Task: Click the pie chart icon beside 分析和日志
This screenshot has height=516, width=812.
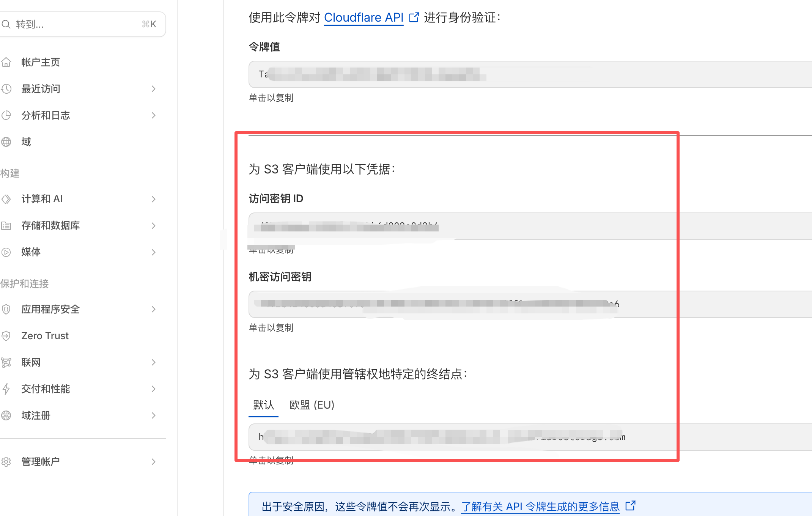Action: [6, 115]
